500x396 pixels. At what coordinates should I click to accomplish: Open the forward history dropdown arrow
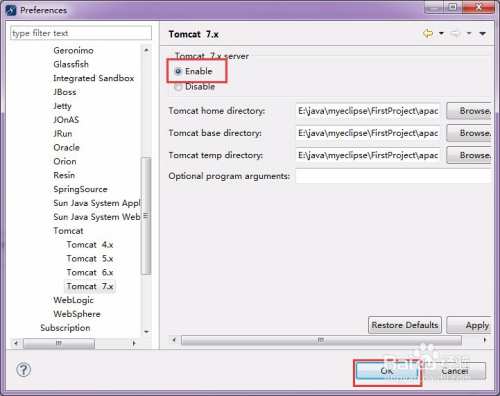[x=469, y=33]
